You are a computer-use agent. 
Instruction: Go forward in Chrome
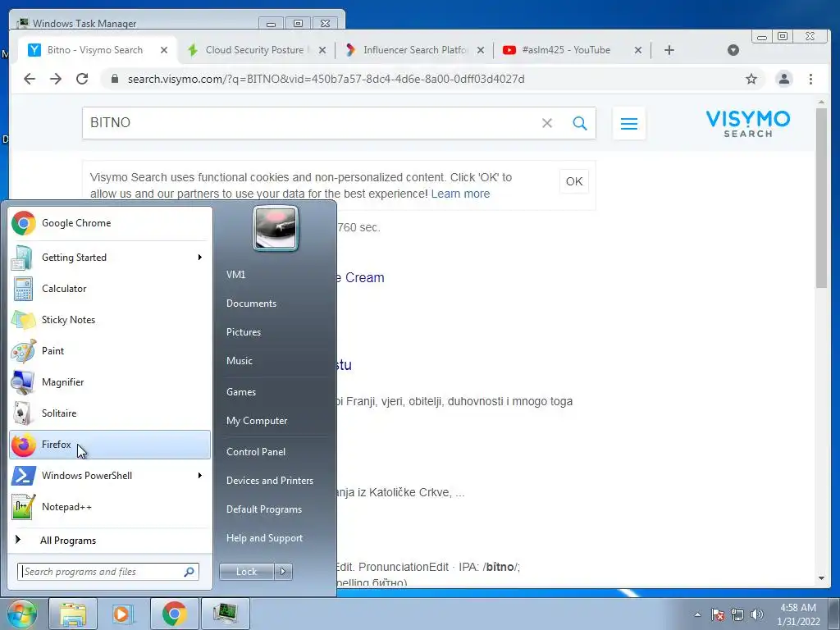tap(56, 80)
